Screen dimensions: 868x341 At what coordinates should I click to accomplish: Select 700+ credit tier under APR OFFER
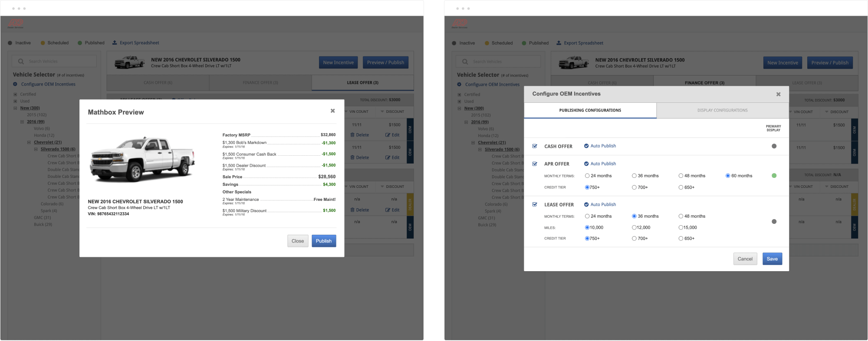pyautogui.click(x=634, y=187)
